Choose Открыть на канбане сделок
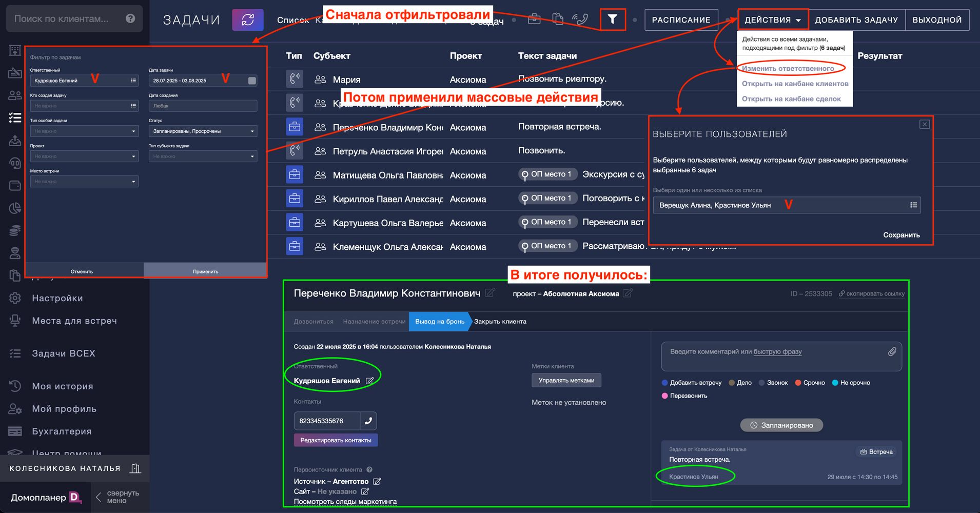Viewport: 980px width, 513px height. [791, 98]
